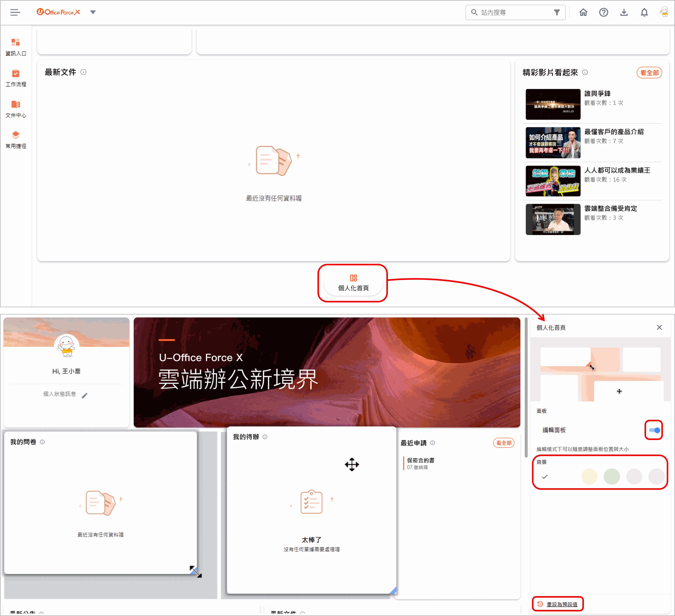Open notifications bell icon
Image resolution: width=675 pixels, height=616 pixels.
(644, 12)
